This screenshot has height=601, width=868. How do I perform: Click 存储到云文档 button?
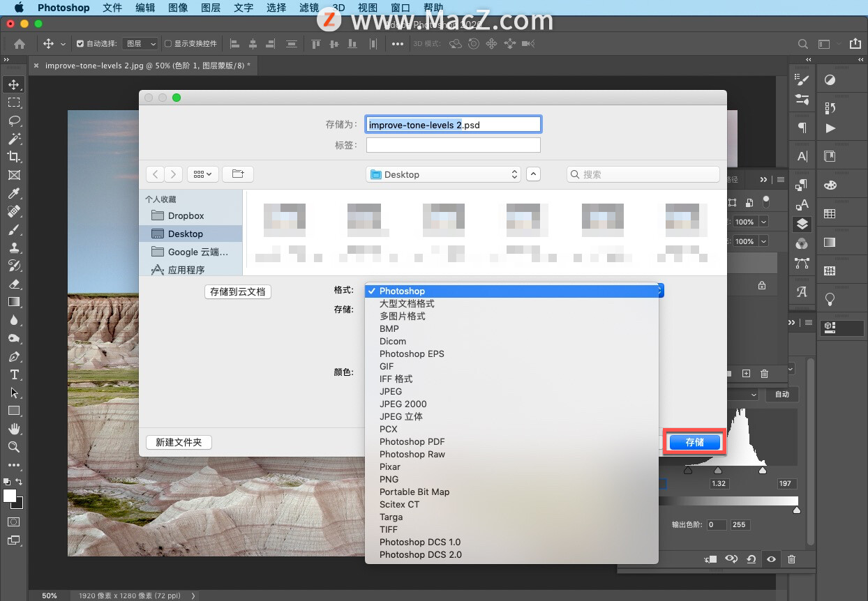[238, 291]
